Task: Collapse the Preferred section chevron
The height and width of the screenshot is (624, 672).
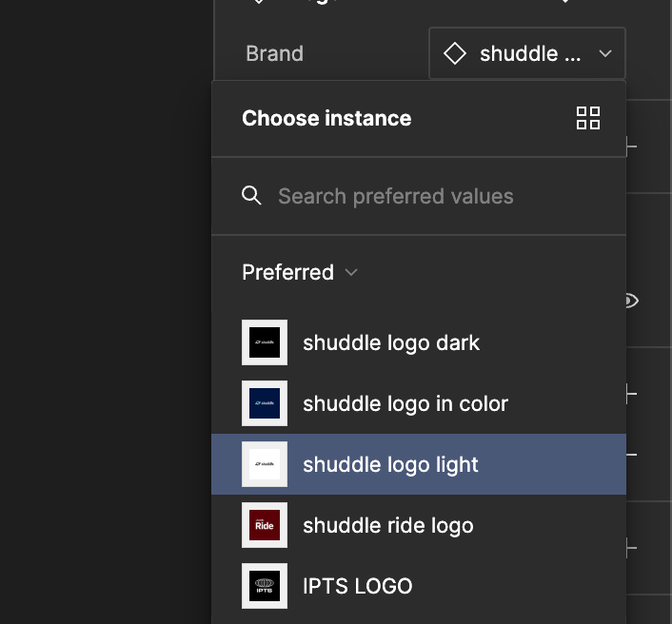Action: click(x=351, y=272)
